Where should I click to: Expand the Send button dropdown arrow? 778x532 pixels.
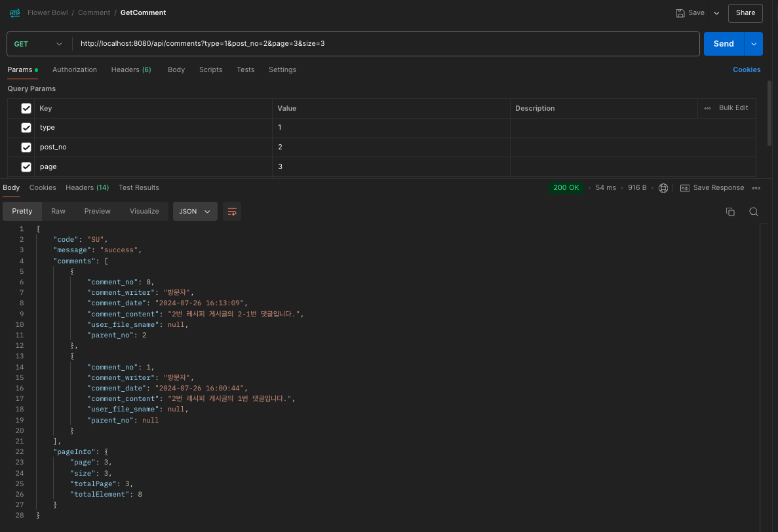pyautogui.click(x=754, y=44)
